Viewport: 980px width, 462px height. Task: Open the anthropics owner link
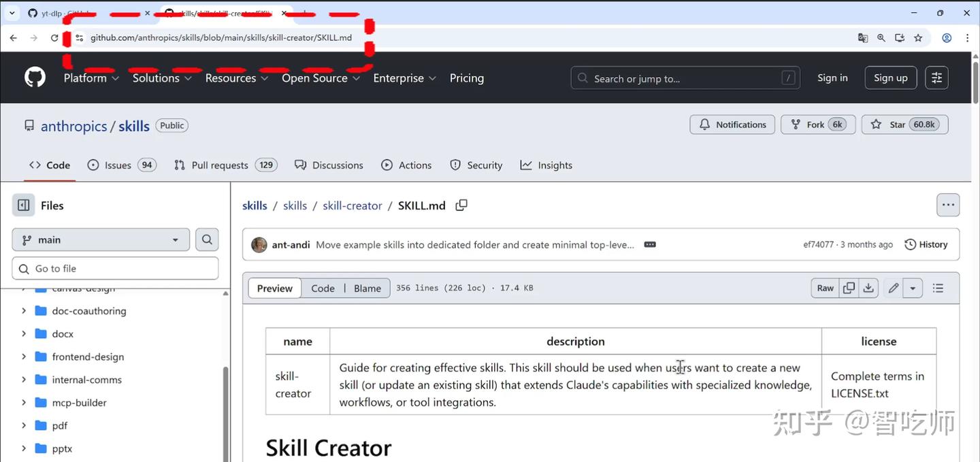pos(73,126)
